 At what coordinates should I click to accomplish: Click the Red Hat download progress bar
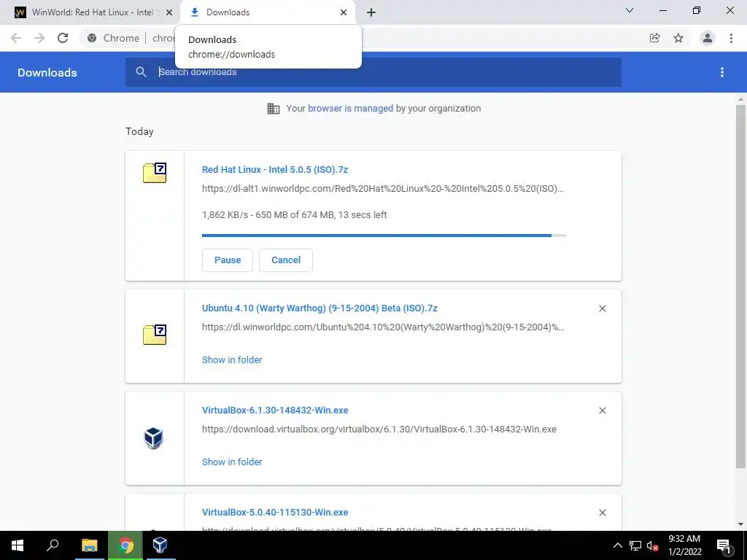[x=384, y=236]
